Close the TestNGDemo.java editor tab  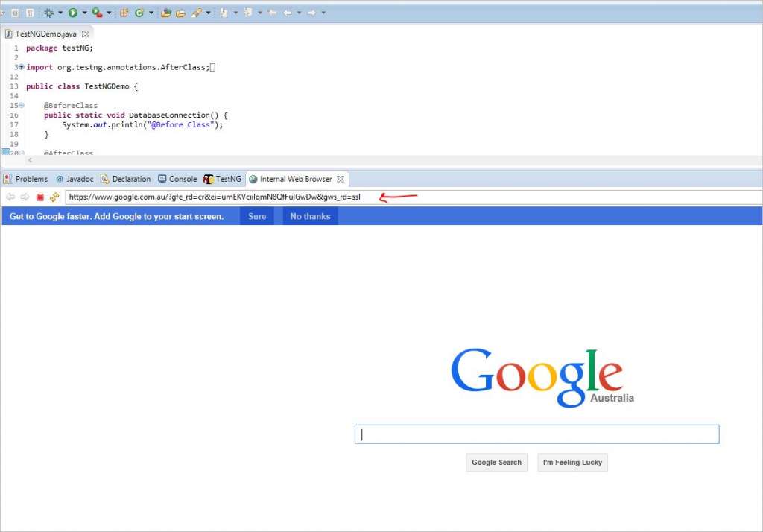pyautogui.click(x=85, y=34)
